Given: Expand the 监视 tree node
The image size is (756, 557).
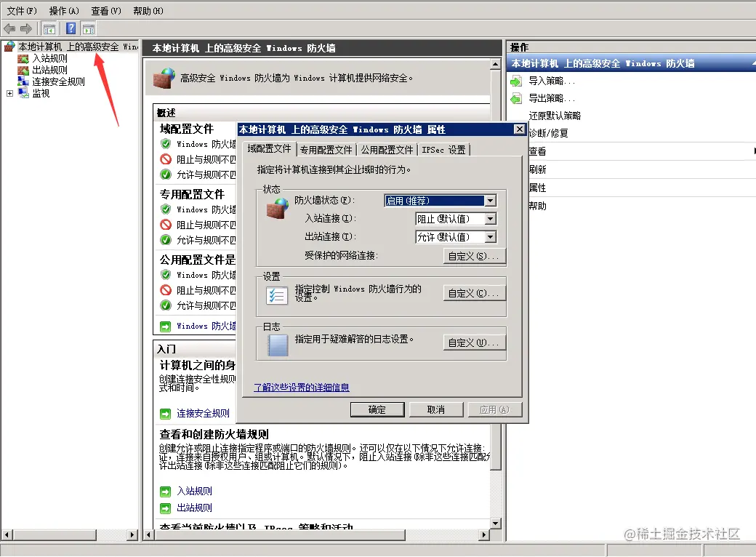Looking at the screenshot, I should [9, 94].
